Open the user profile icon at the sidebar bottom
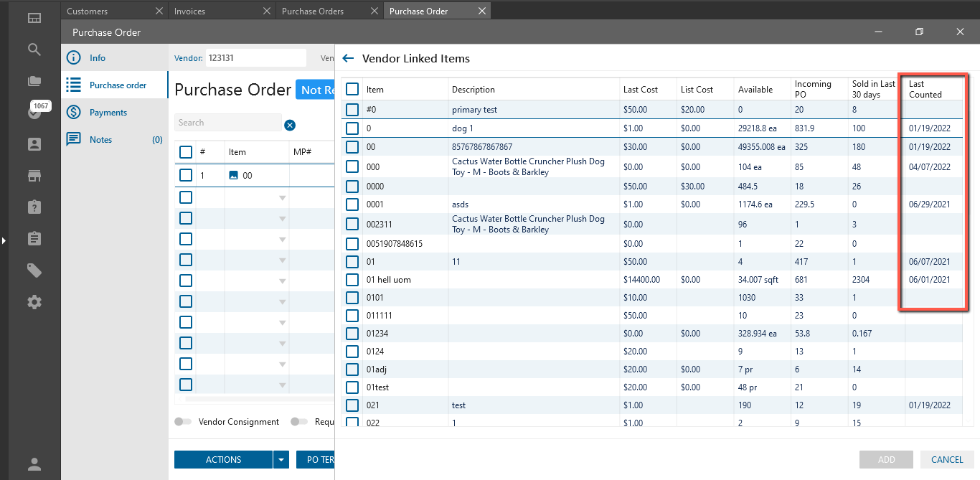 [x=34, y=464]
